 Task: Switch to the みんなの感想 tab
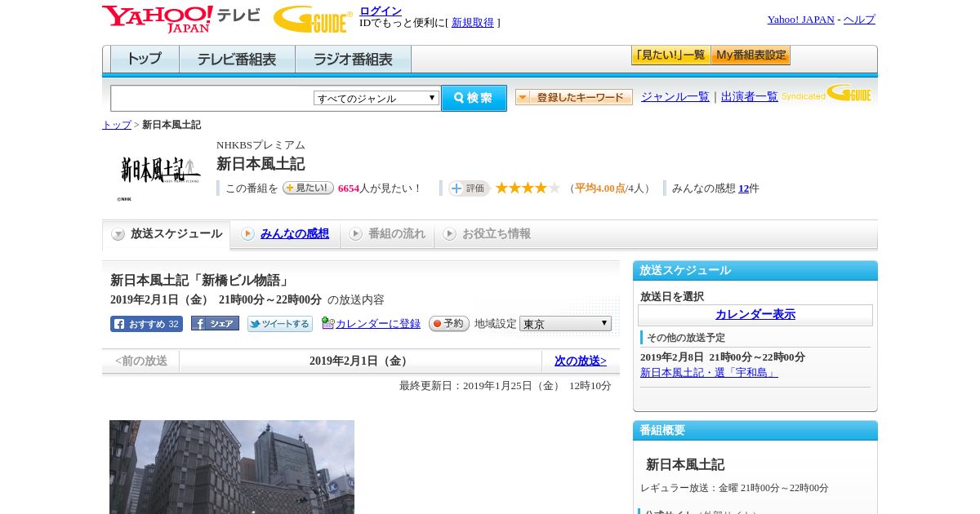(x=285, y=234)
